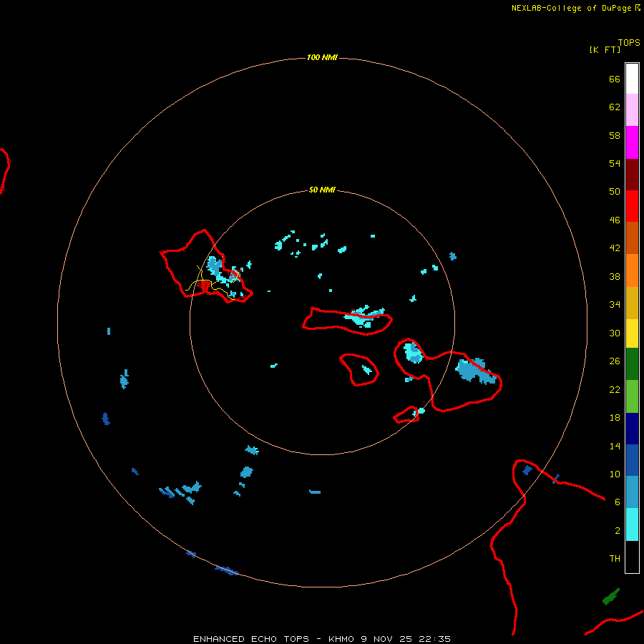The image size is (644, 644).
Task: Click the bright red 50 kft legend swatch
Action: tap(632, 206)
